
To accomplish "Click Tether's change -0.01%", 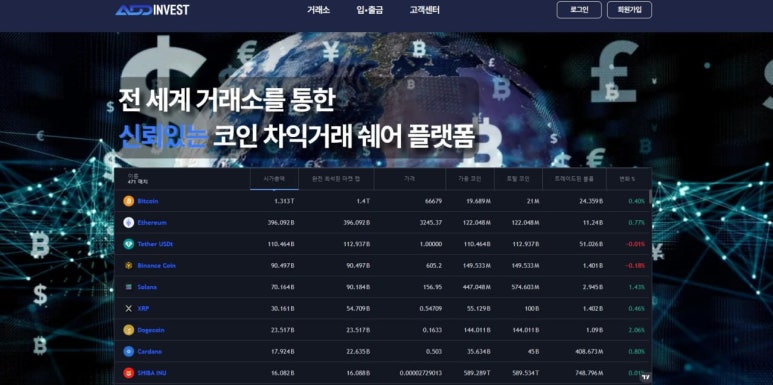I will click(635, 244).
